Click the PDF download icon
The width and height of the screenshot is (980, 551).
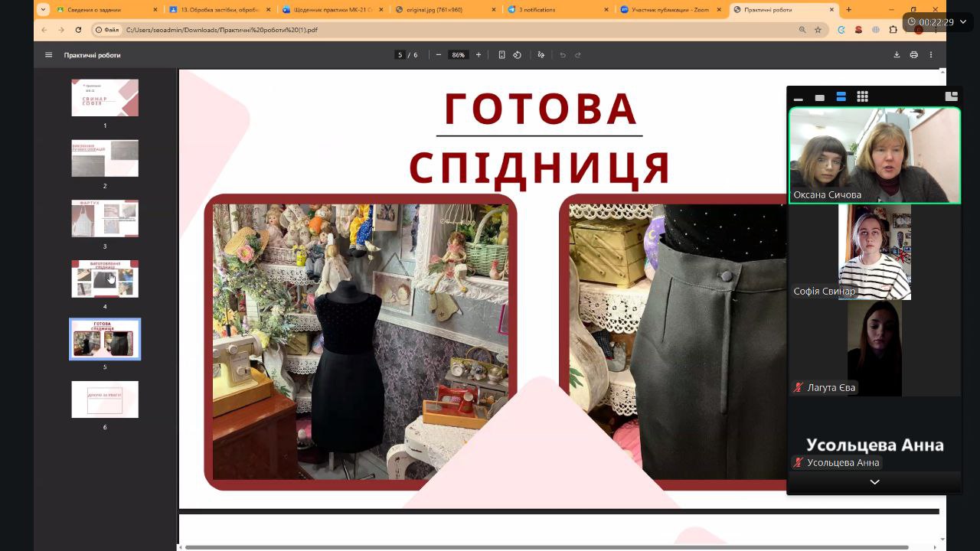click(x=897, y=55)
